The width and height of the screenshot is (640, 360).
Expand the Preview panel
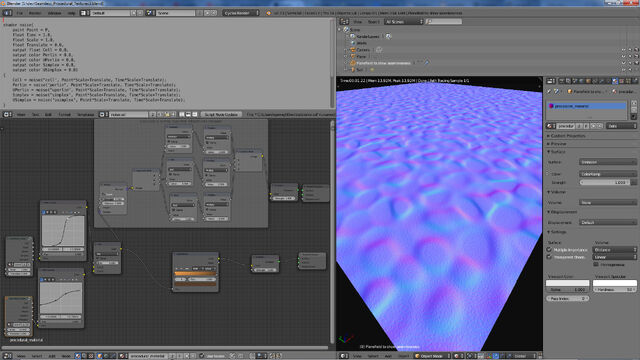pos(557,144)
